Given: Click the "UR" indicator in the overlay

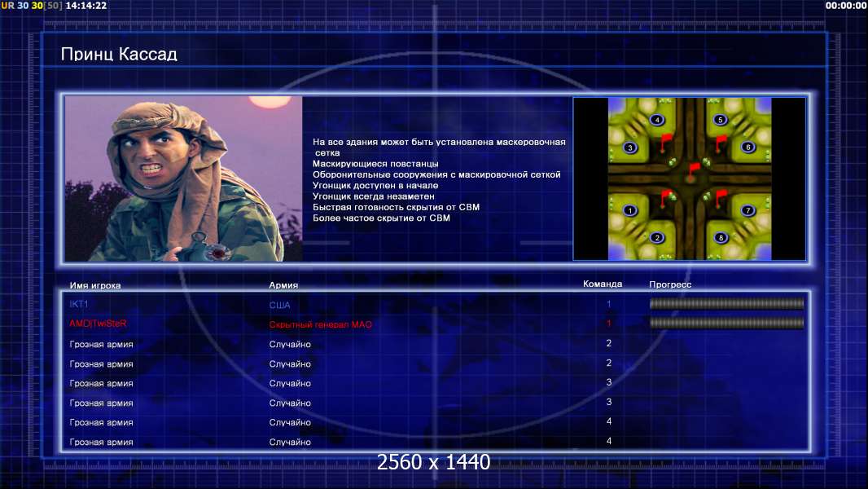Looking at the screenshot, I should (x=7, y=6).
